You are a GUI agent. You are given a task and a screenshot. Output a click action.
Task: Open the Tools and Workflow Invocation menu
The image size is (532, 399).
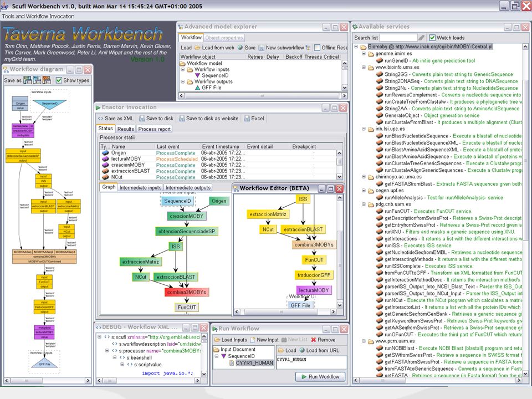click(38, 16)
